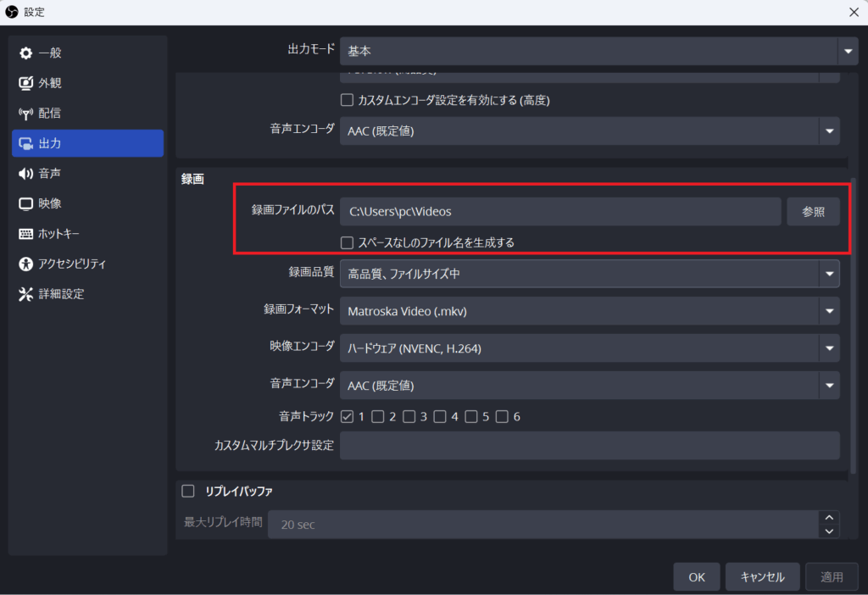Click the 一般 gear icon in sidebar
The image size is (868, 595).
25,53
